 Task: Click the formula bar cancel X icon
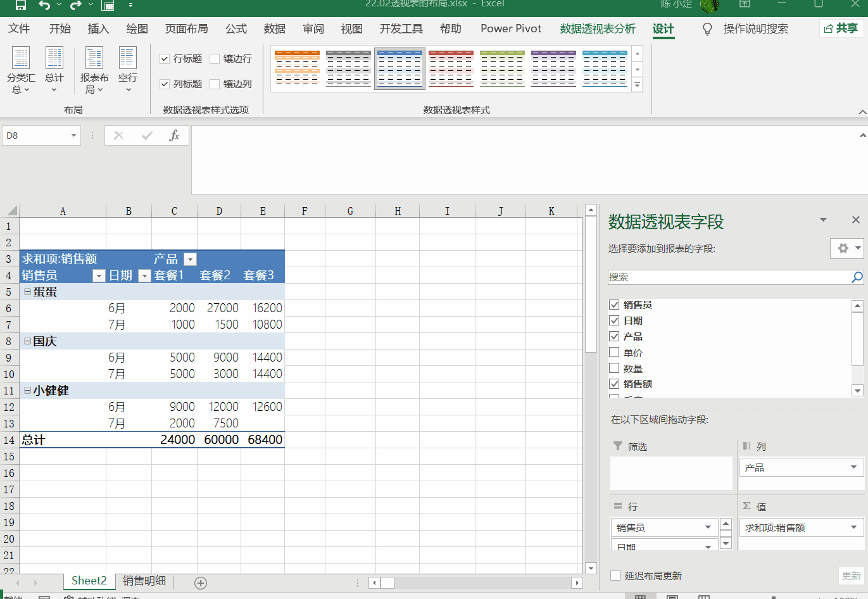(x=118, y=136)
